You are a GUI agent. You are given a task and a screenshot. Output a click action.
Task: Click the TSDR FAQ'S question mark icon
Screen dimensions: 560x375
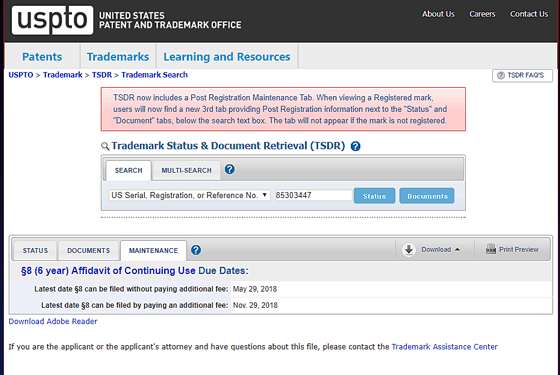click(x=501, y=75)
